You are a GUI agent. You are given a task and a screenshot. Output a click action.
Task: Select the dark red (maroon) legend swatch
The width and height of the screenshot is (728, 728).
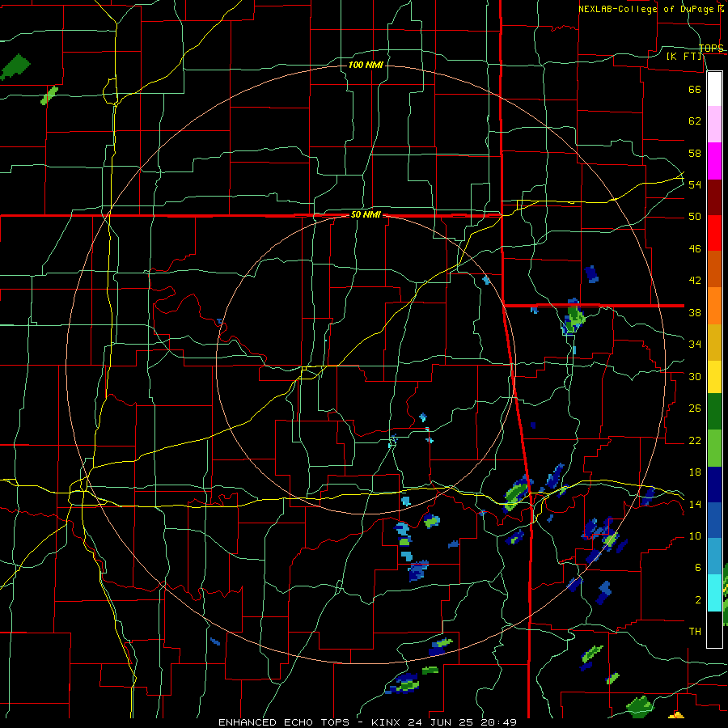tap(714, 197)
